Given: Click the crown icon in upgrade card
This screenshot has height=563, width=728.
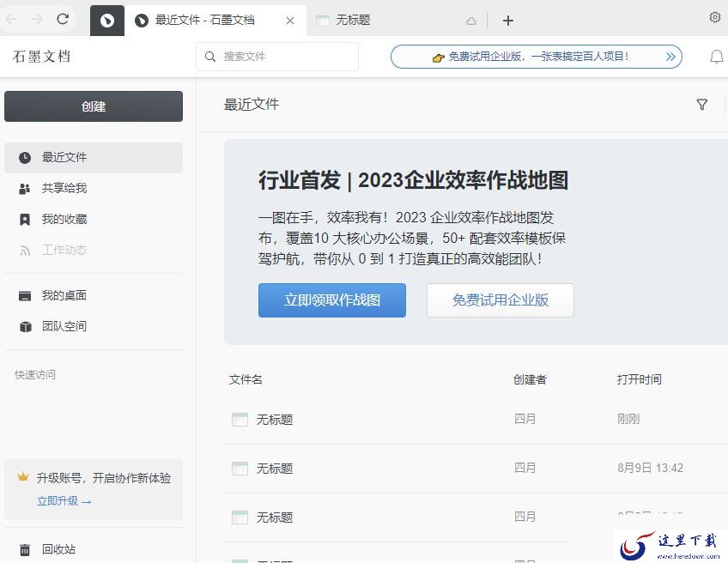Looking at the screenshot, I should pos(22,476).
